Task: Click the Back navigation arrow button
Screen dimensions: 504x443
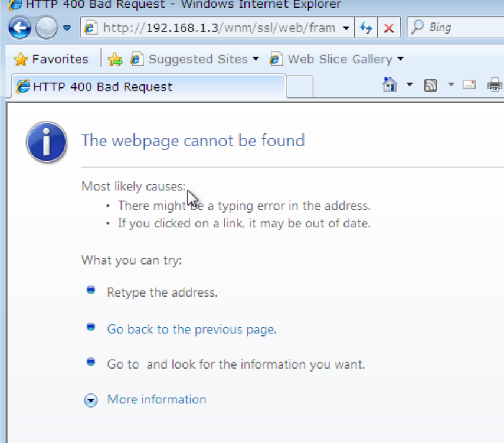Action: (20, 28)
